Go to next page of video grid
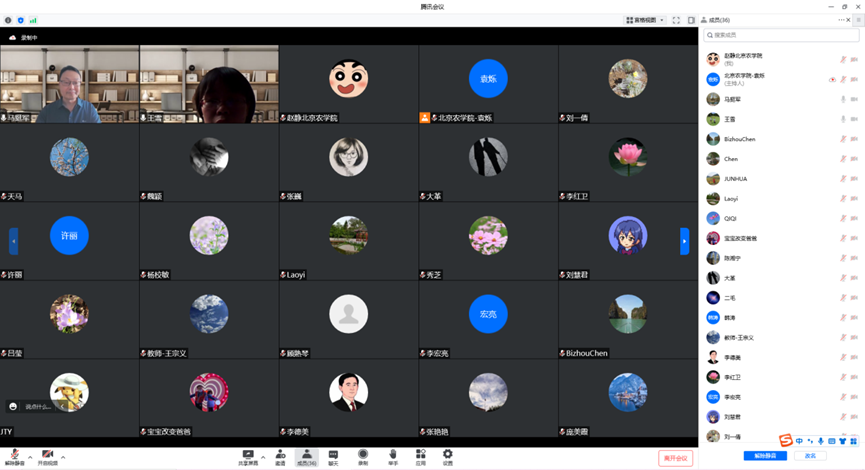This screenshot has width=865, height=470. (x=684, y=241)
